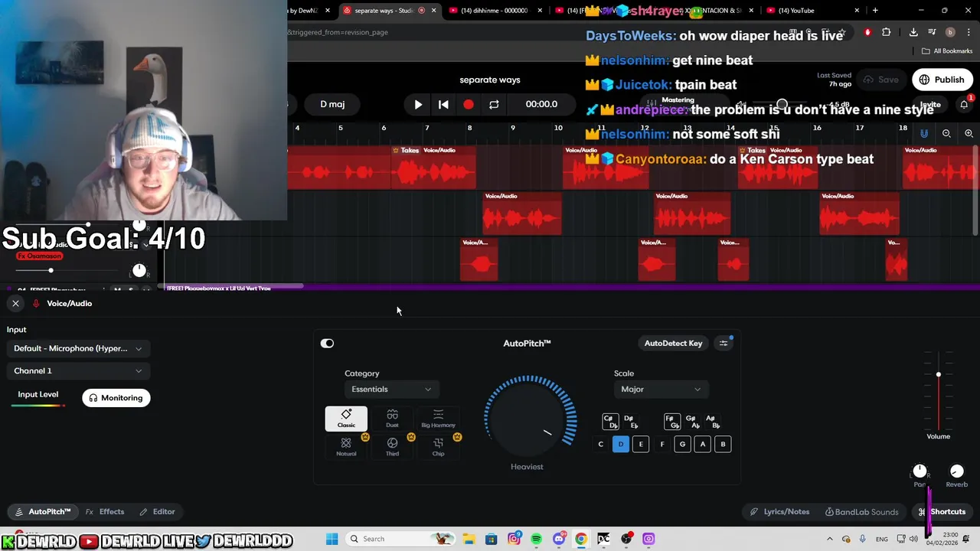Viewport: 980px width, 551px height.
Task: Switch AutoPitch on or off
Action: pos(327,344)
